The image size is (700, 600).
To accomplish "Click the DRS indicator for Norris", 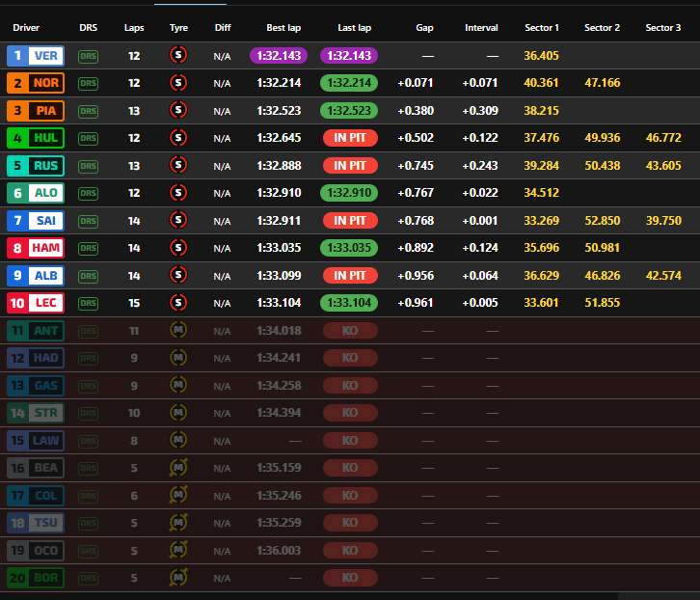I will 88,84.
